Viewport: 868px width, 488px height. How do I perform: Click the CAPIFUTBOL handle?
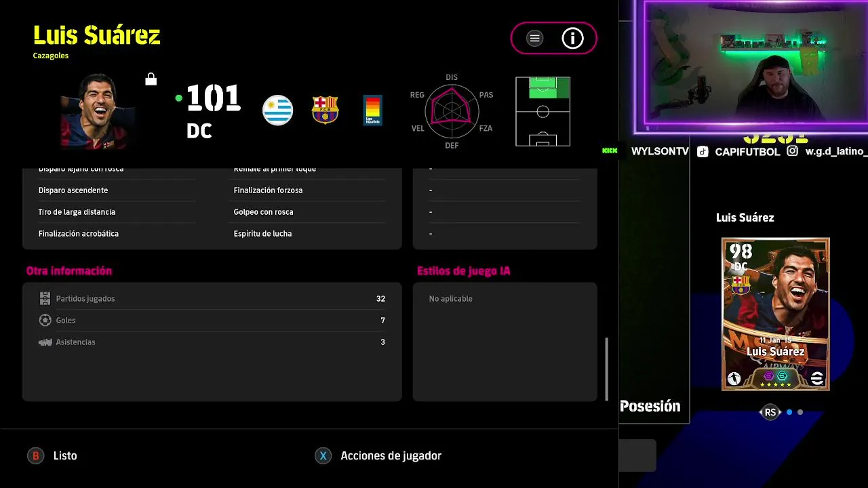click(747, 152)
